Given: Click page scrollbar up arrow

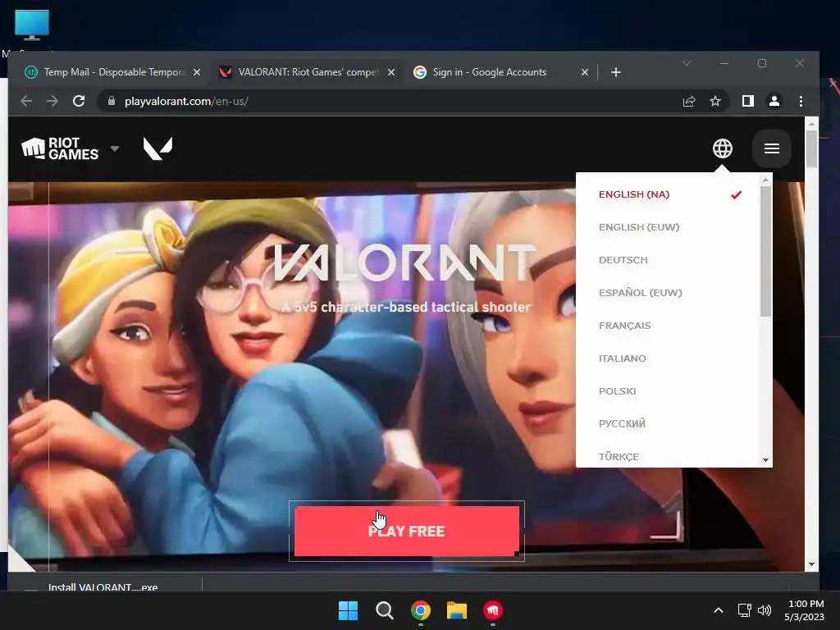Looking at the screenshot, I should (x=811, y=124).
